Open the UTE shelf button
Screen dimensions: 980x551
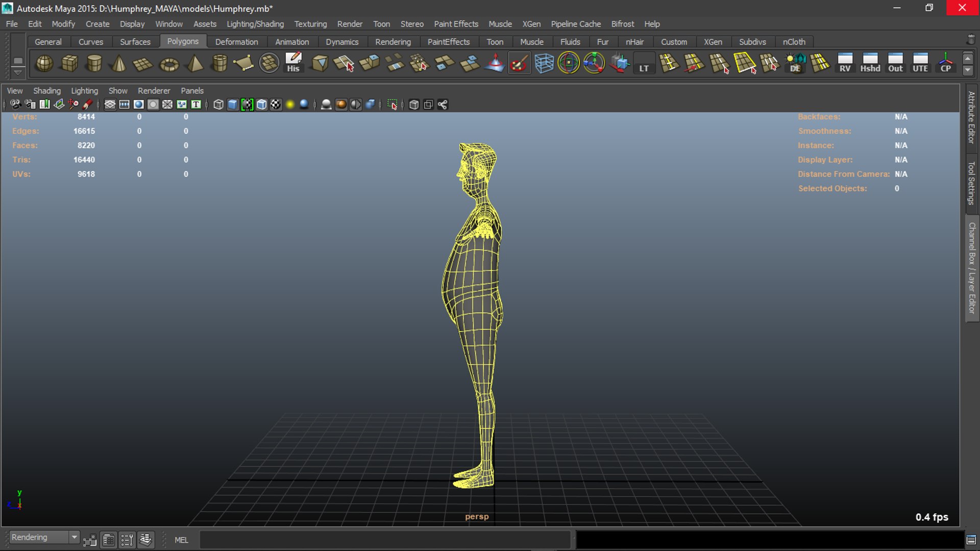click(x=920, y=63)
